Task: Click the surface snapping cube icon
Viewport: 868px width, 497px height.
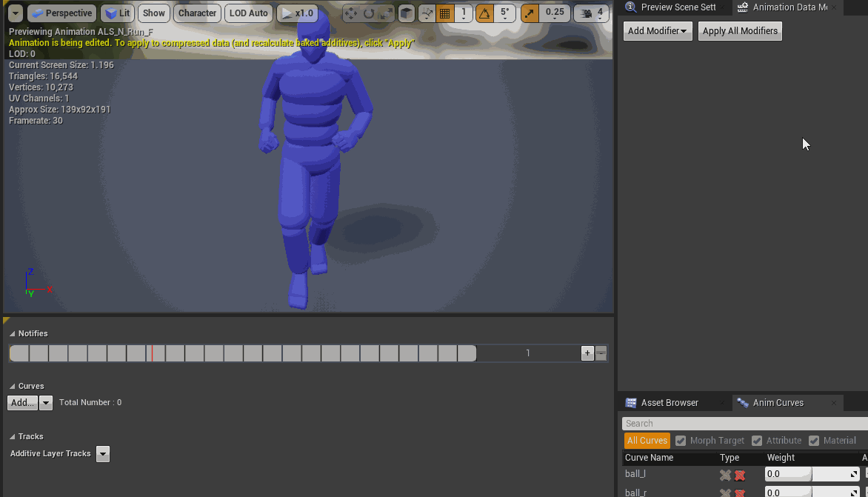Action: (407, 13)
